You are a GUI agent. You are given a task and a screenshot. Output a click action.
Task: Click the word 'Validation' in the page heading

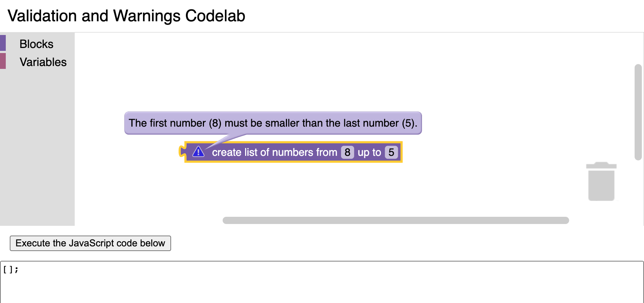(x=42, y=16)
